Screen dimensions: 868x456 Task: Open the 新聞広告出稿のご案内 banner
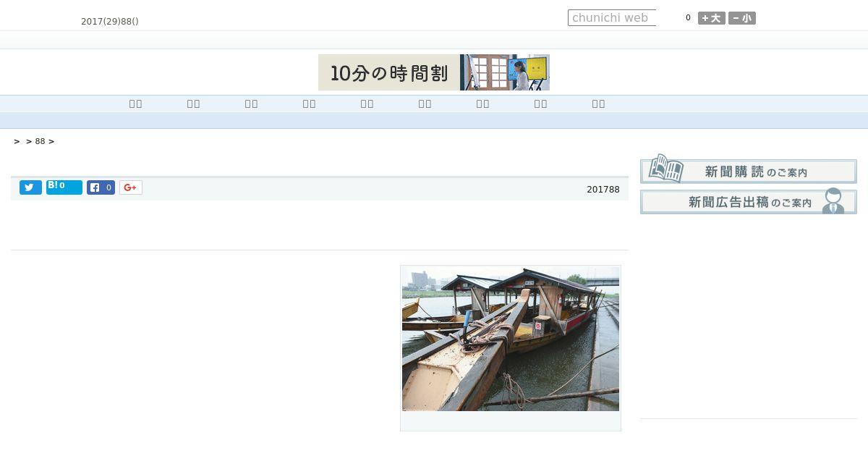pyautogui.click(x=749, y=201)
